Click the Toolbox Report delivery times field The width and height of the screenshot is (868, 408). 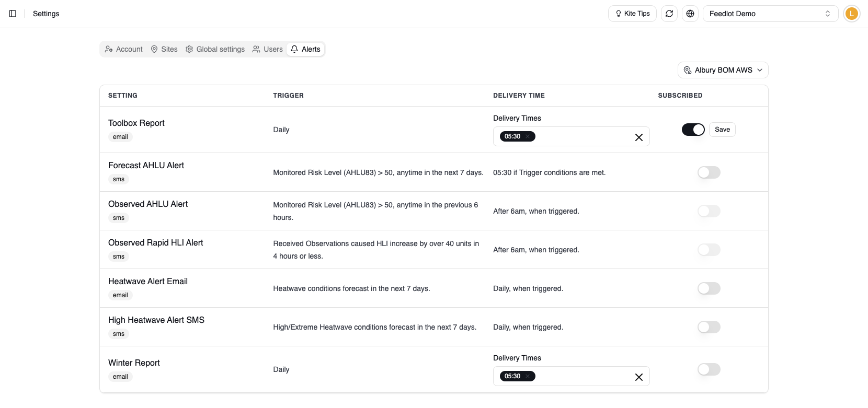[x=571, y=136]
